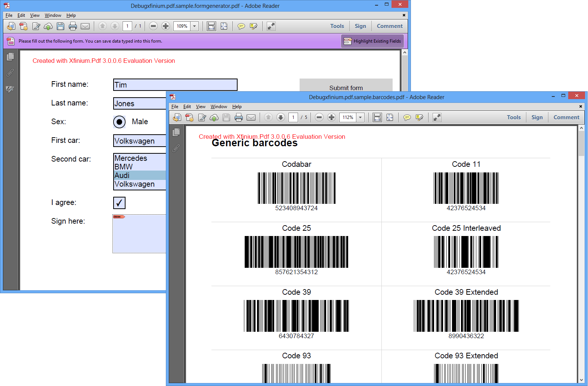Viewport: 588px width, 386px height.
Task: Click the save icon in formgenerator toolbar
Action: pos(61,26)
